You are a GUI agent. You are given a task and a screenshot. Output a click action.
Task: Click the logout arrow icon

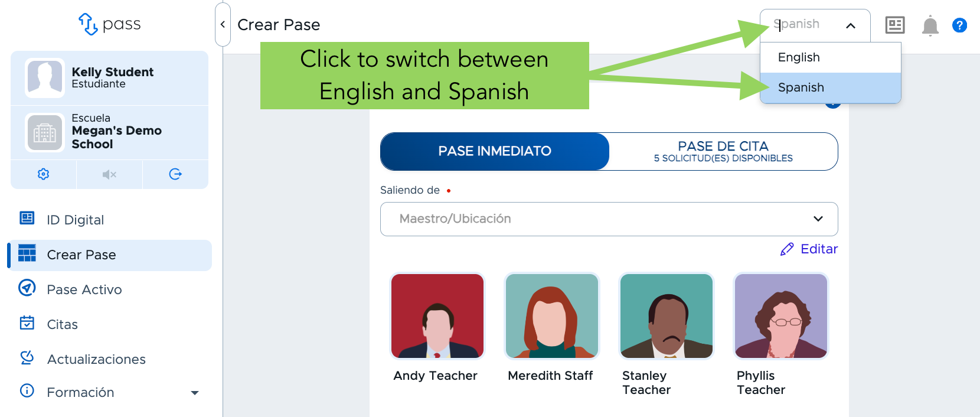point(175,174)
